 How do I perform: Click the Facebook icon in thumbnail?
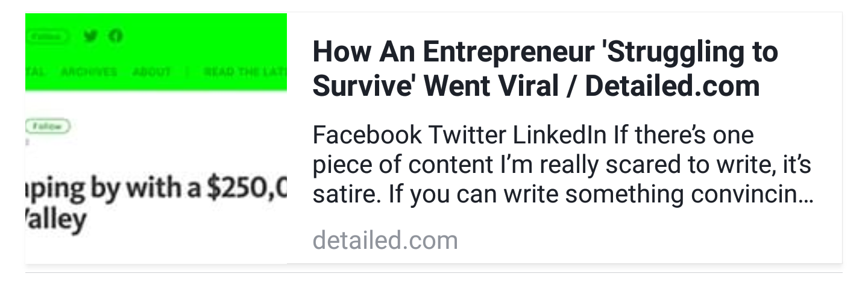tap(116, 36)
